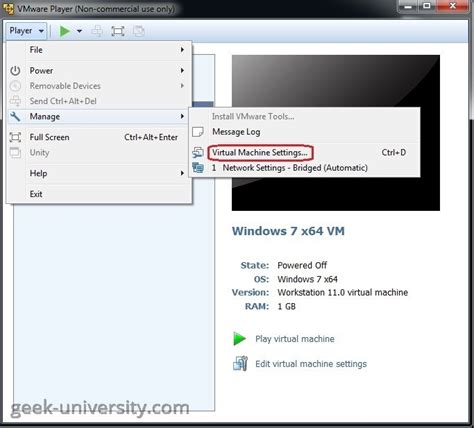Choose Full Screen from the Player menu
The height and width of the screenshot is (428, 474).
click(x=99, y=137)
